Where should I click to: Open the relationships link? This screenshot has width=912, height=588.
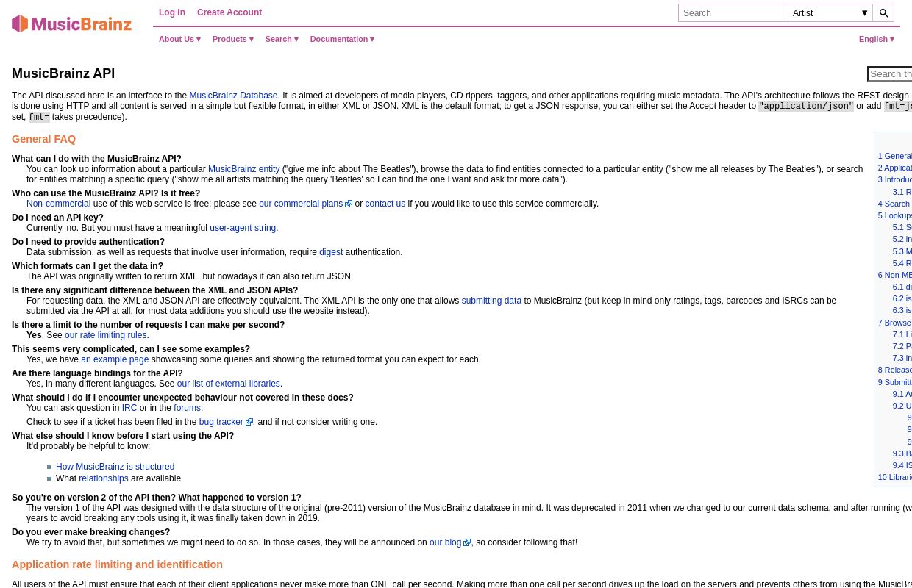pyautogui.click(x=104, y=478)
